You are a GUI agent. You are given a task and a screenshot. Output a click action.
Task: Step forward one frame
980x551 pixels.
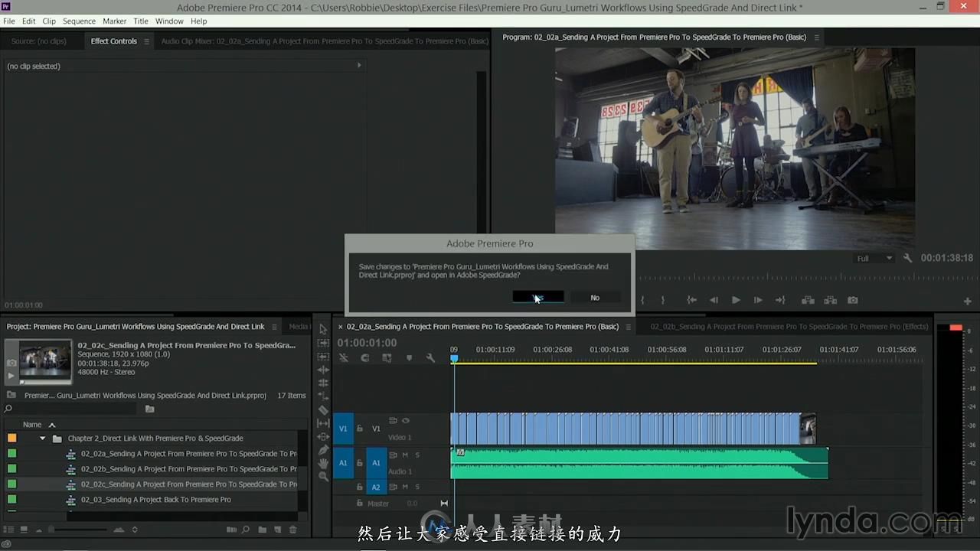(x=758, y=300)
